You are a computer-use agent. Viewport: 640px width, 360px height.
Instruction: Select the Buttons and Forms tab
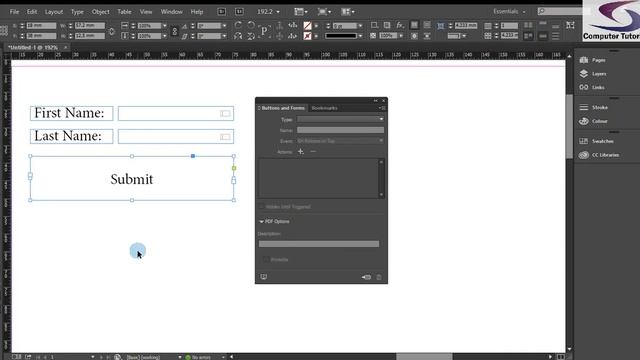(x=283, y=108)
